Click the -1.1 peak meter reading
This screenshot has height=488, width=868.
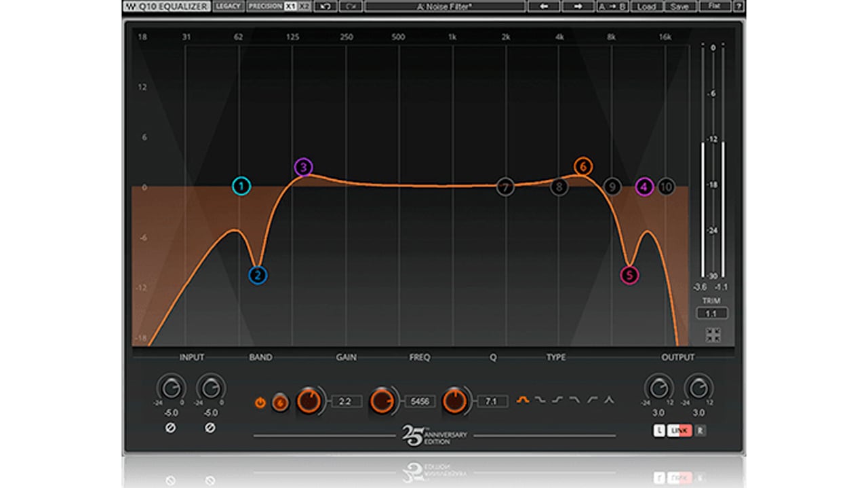click(x=722, y=287)
